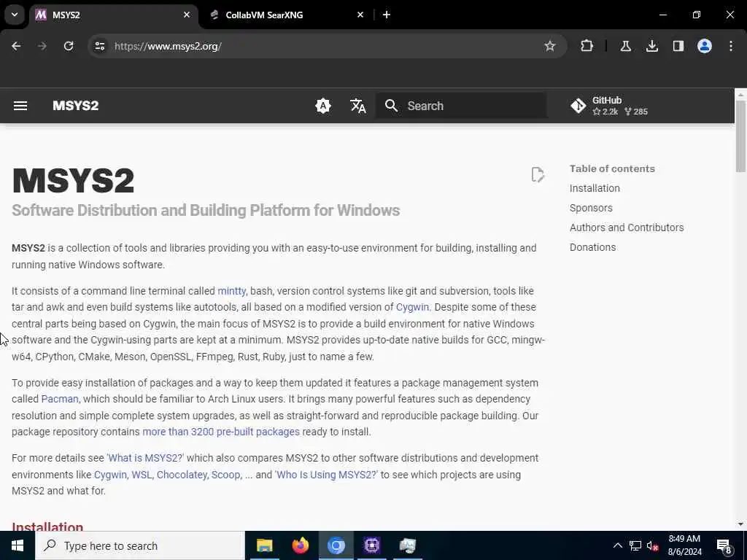Open File Explorer from the taskbar
747x560 pixels.
(264, 545)
